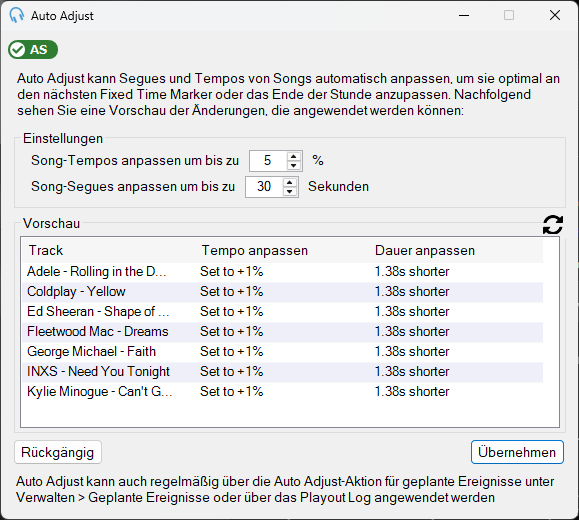
Task: Focus the segue seconds input field
Action: point(264,187)
